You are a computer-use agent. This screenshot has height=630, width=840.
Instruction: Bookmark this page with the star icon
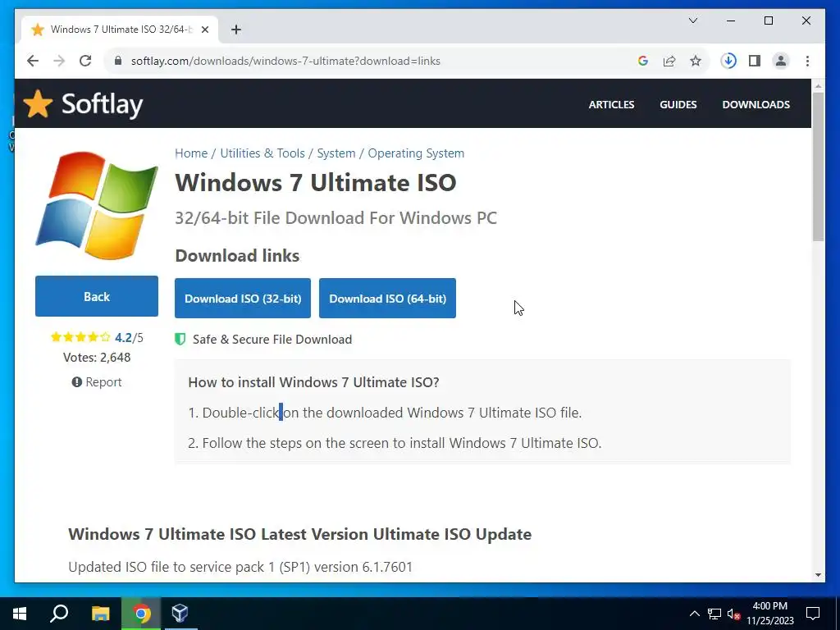(x=696, y=61)
